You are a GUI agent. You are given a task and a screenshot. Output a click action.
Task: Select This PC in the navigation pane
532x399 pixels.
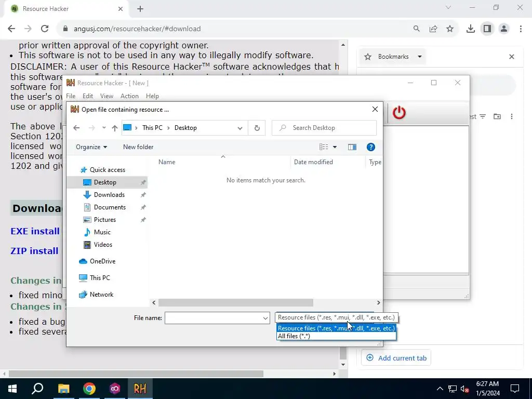100,278
